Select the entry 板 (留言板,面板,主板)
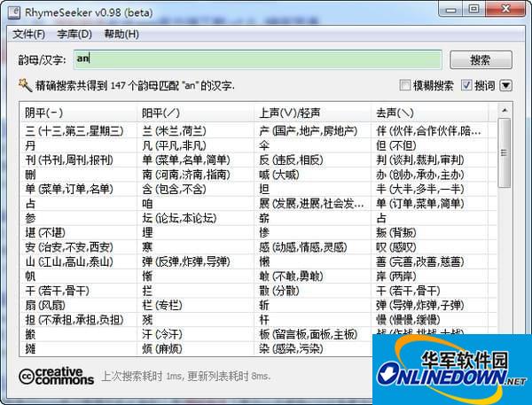This screenshot has height=405, width=532. 308,334
